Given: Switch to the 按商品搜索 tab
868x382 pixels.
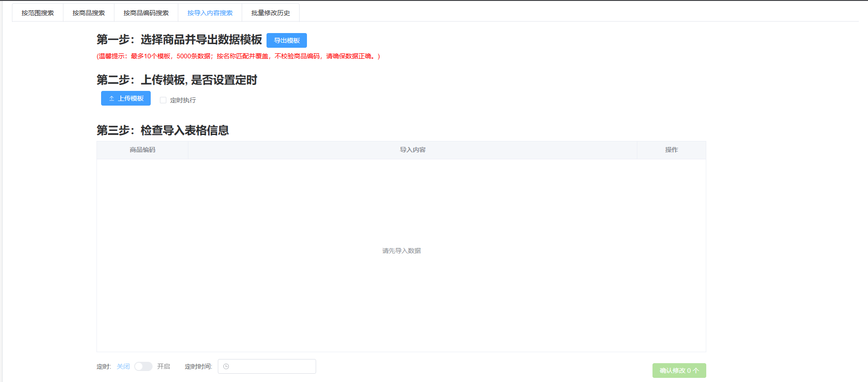Looking at the screenshot, I should [89, 13].
